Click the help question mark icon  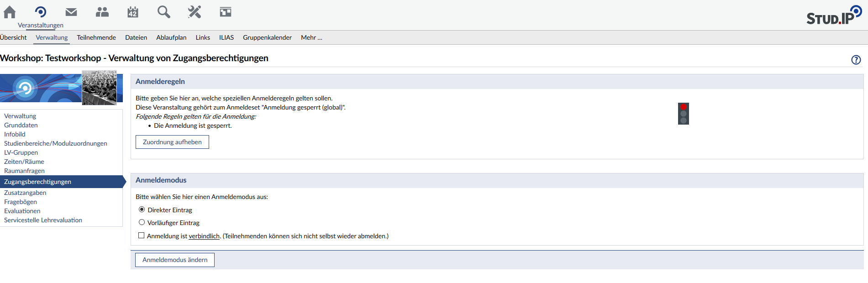(x=856, y=60)
